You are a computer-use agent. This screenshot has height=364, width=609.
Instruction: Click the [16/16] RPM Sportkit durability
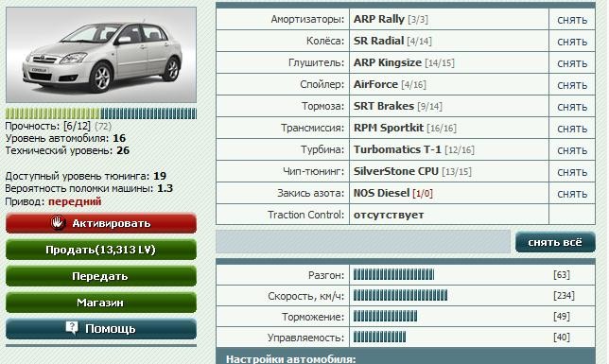click(442, 129)
